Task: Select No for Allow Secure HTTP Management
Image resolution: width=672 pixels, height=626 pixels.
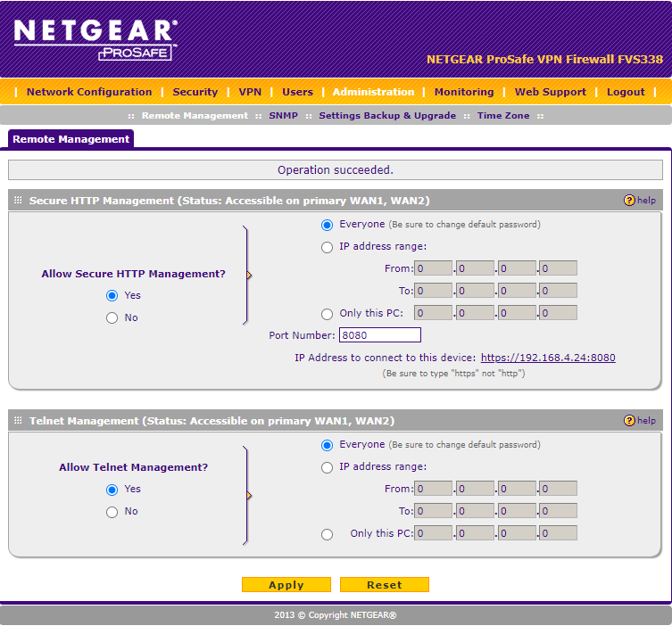Action: coord(112,317)
